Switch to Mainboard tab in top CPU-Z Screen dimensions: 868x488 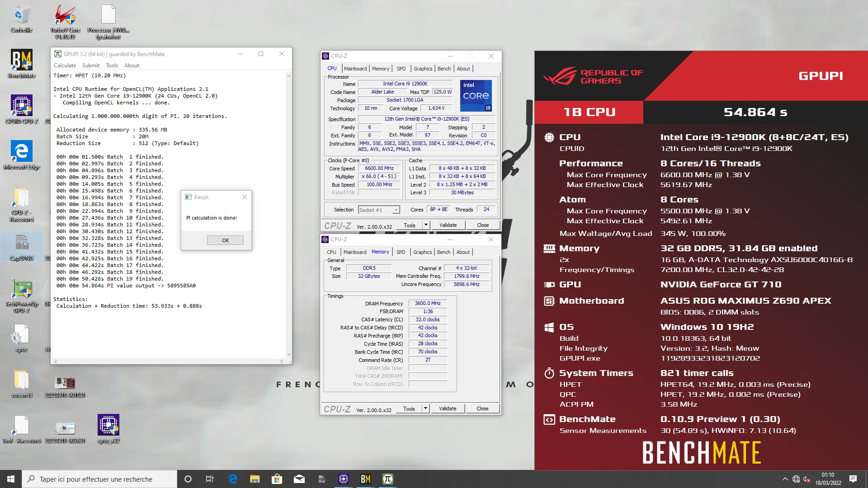[x=355, y=69]
